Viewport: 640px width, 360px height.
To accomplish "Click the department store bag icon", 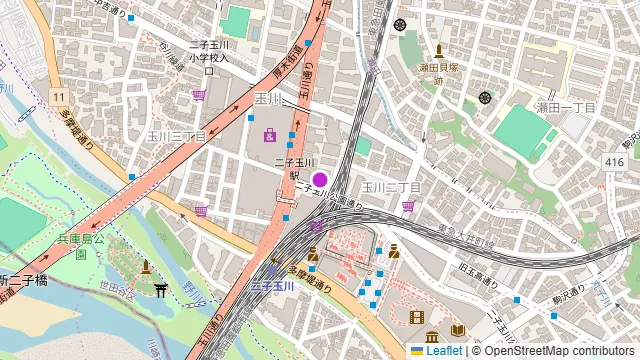I will click(270, 135).
